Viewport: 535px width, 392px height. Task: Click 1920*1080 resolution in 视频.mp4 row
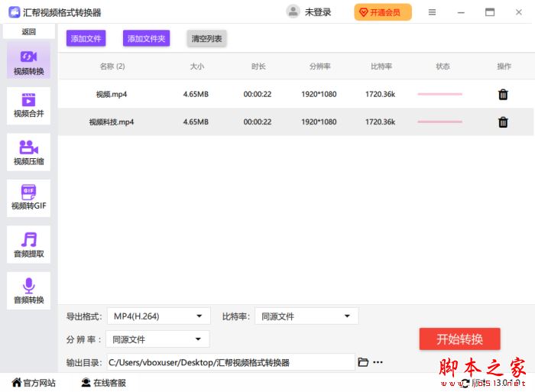click(x=319, y=94)
